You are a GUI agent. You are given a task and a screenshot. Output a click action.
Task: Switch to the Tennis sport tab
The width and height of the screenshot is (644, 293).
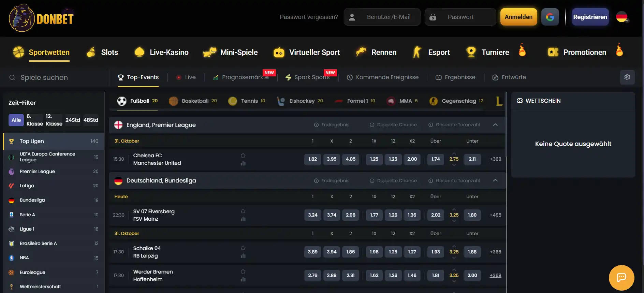[x=247, y=101]
